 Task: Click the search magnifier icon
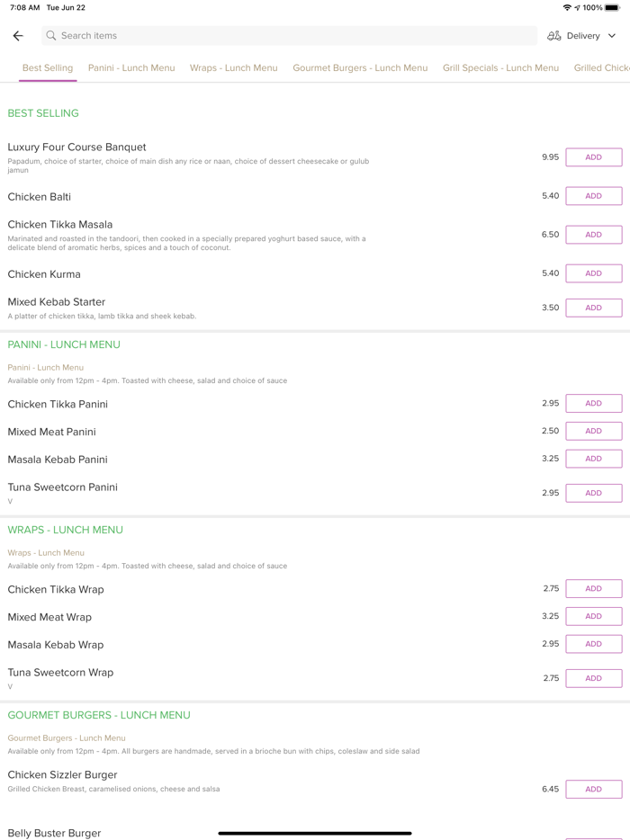tap(51, 36)
